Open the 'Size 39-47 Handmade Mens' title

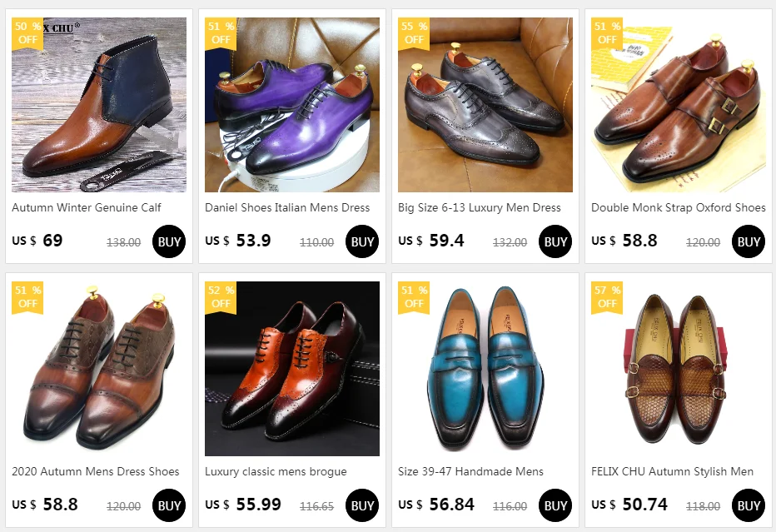click(470, 471)
